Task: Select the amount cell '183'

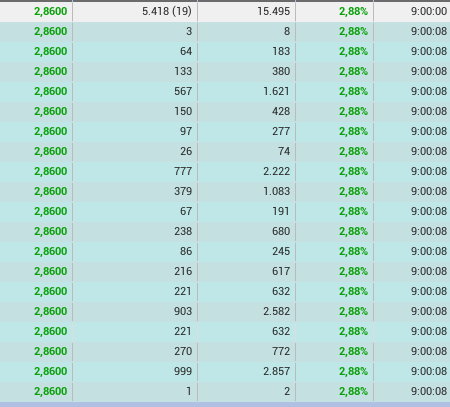Action: click(x=246, y=51)
